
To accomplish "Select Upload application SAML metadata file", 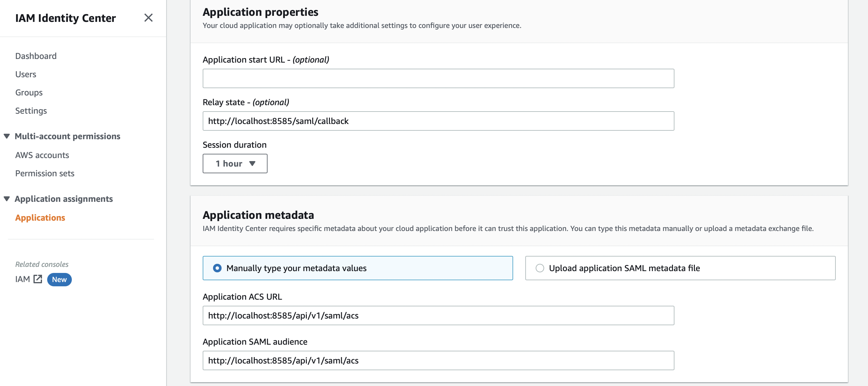I will (540, 268).
